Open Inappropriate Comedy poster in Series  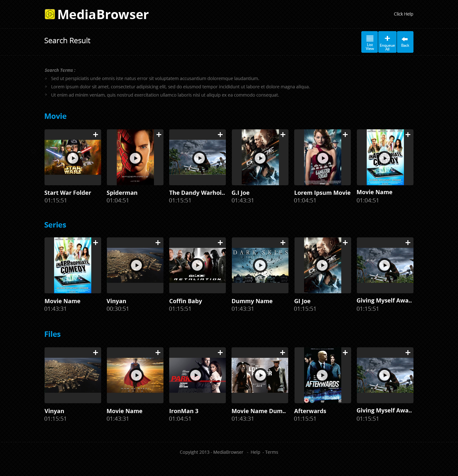[x=73, y=265]
